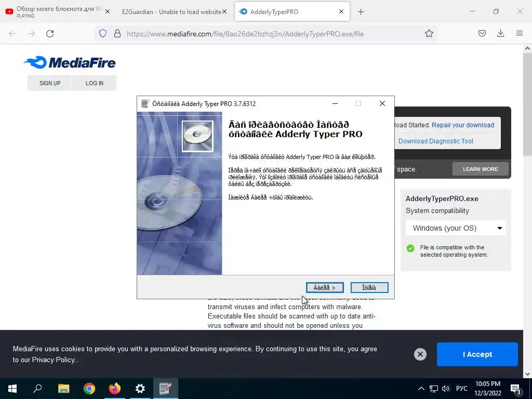532x399 pixels.
Task: Open the Firefox downloads arrow icon
Action: coord(500,33)
